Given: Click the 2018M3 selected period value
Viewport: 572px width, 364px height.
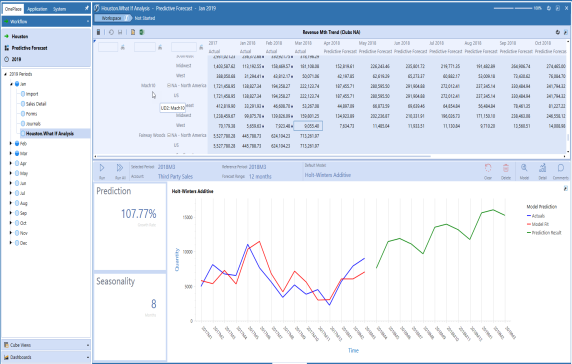Looking at the screenshot, I should click(166, 167).
